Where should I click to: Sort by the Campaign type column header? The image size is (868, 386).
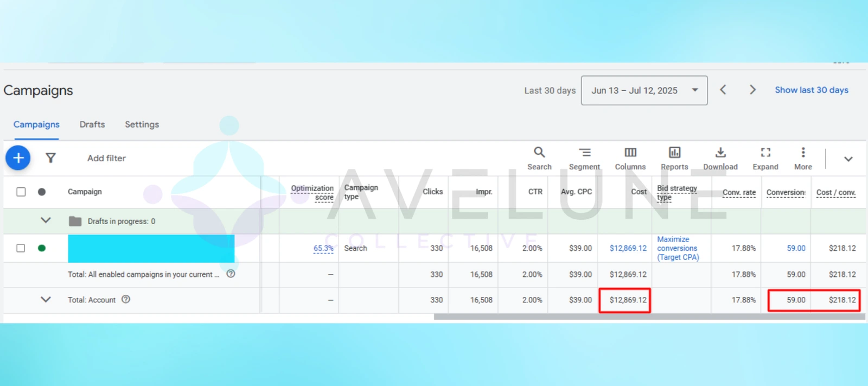coord(361,192)
